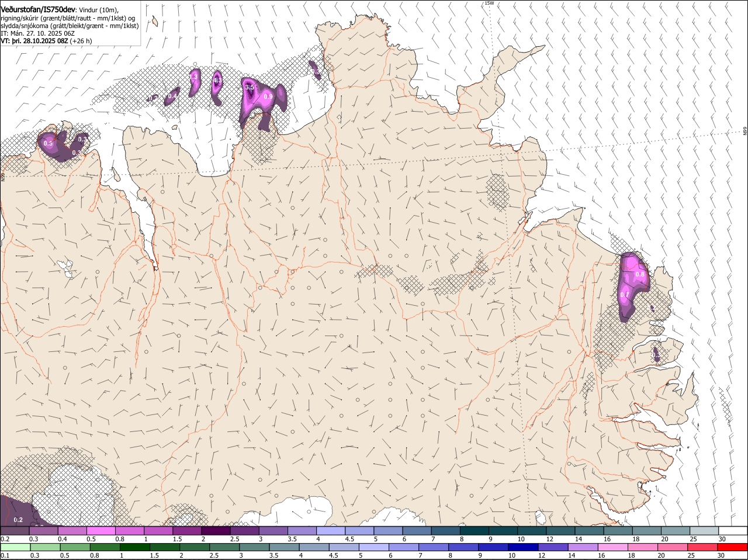This screenshot has width=748, height=560.
Task: Click the dark teal 8–9 swatch in upper legend
Action: [x=473, y=531]
